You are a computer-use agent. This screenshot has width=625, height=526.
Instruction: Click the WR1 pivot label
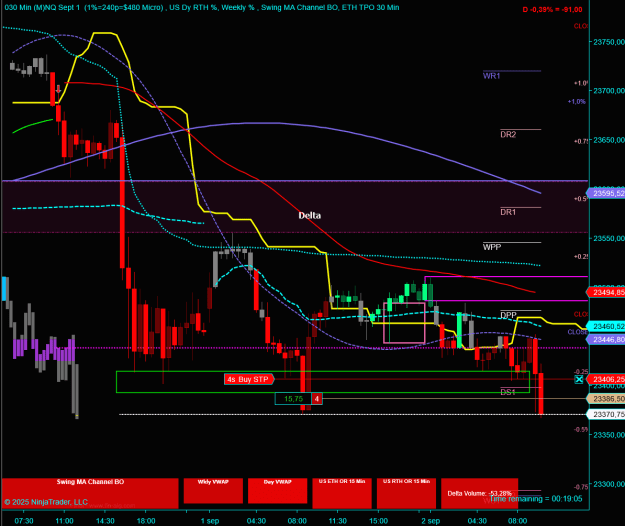tap(491, 76)
